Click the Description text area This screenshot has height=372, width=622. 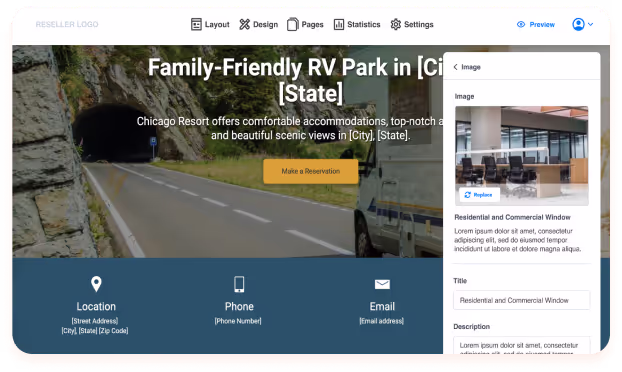[x=521, y=345]
